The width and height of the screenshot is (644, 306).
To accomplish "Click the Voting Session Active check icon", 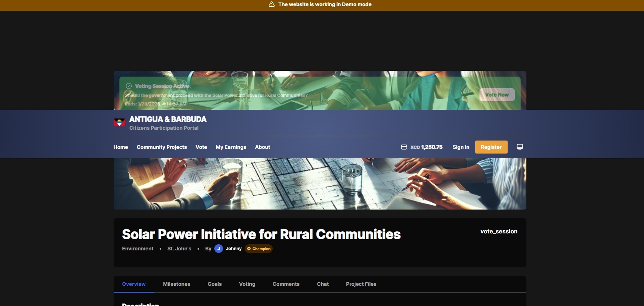I will pos(128,86).
